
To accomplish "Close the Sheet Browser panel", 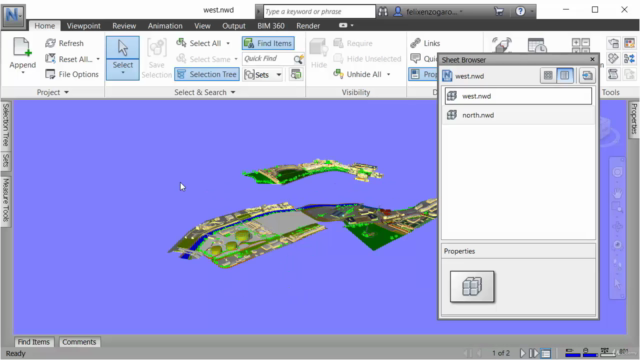I will [x=592, y=60].
